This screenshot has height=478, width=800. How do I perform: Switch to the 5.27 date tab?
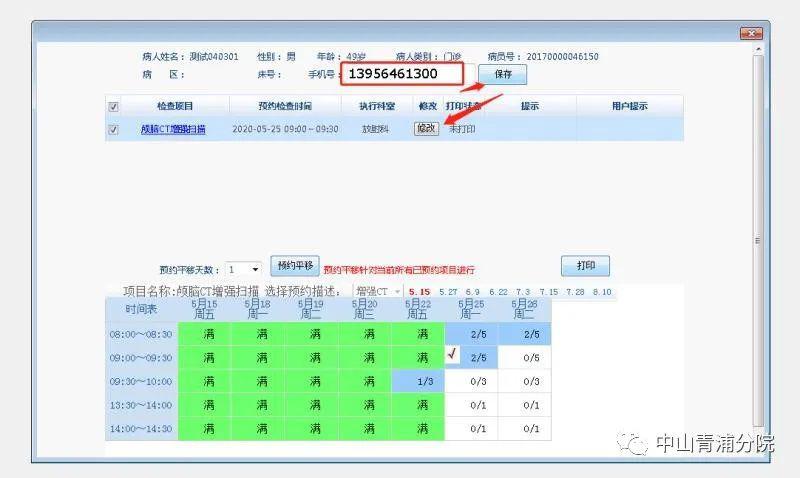(448, 292)
